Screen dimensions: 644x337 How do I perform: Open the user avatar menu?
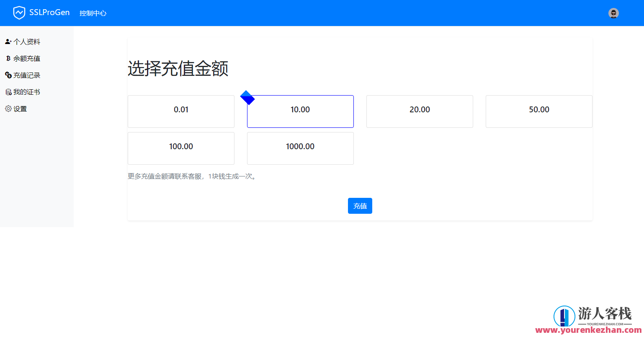(613, 13)
